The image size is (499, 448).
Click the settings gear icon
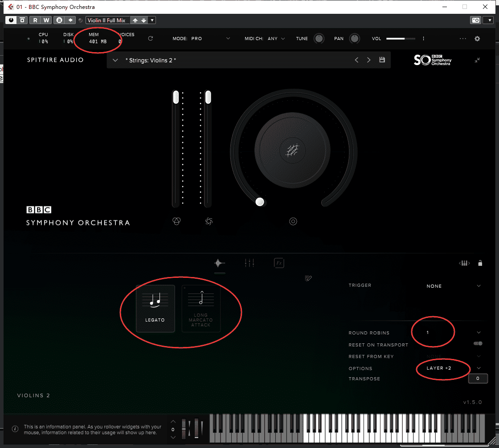click(x=477, y=39)
